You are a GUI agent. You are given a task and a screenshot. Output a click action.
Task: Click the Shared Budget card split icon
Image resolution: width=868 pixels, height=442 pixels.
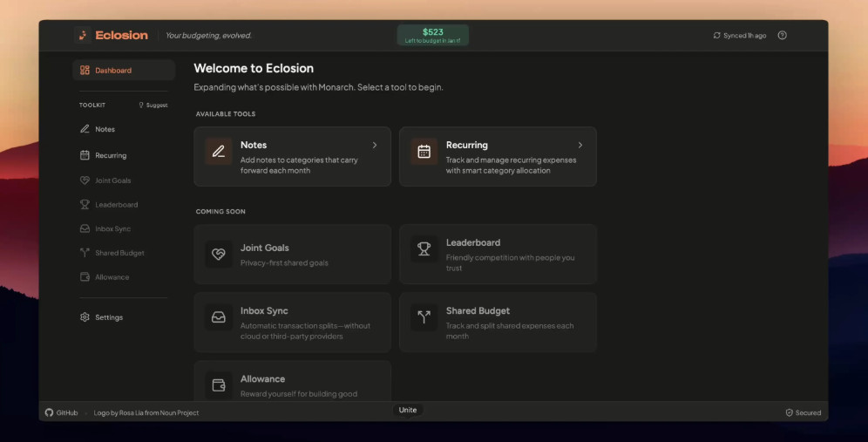point(424,316)
